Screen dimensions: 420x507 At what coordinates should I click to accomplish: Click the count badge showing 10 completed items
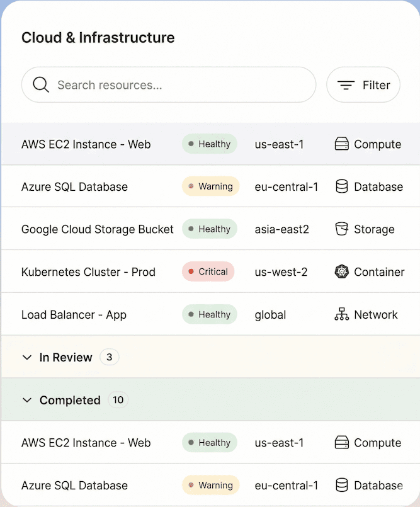tap(118, 399)
